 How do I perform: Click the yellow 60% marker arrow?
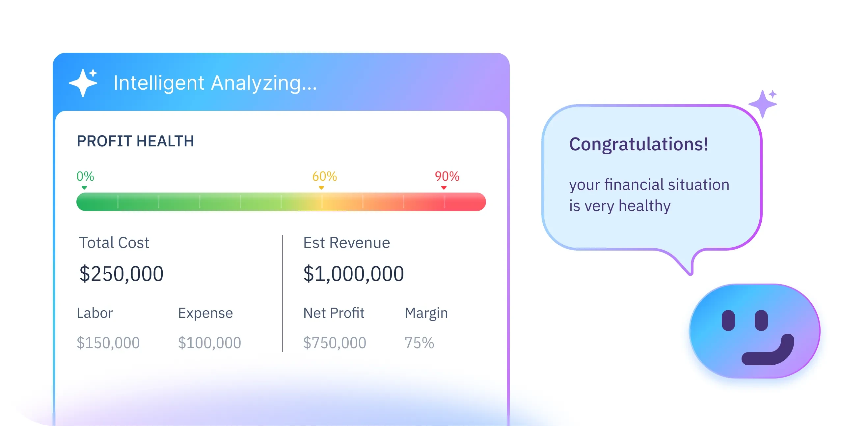click(x=321, y=188)
